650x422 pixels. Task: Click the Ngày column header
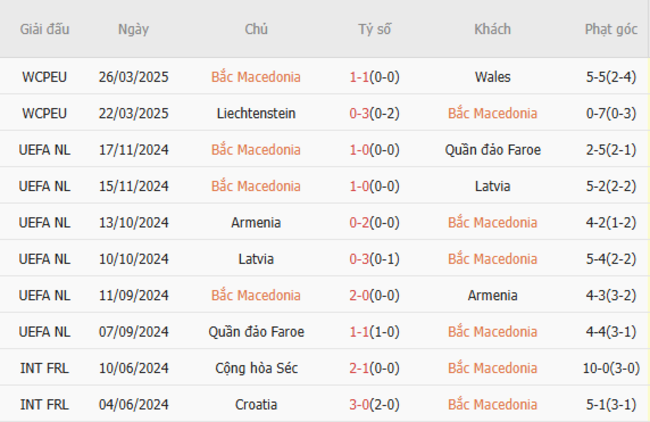[133, 29]
